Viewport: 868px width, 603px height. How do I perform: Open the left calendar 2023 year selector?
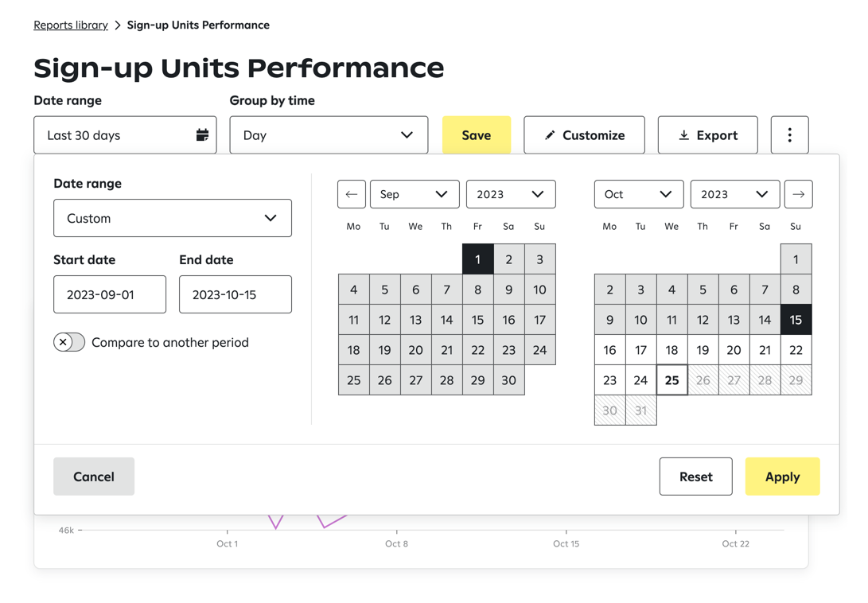[x=510, y=194]
